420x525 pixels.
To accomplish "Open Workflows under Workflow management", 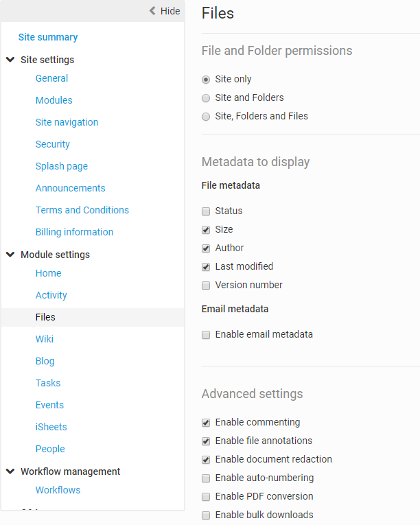I will pyautogui.click(x=58, y=490).
